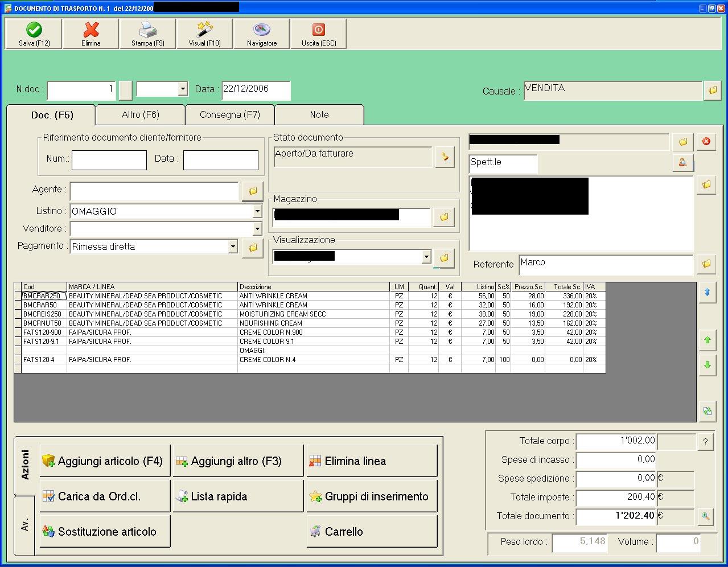Click the Referente input field

(x=606, y=264)
